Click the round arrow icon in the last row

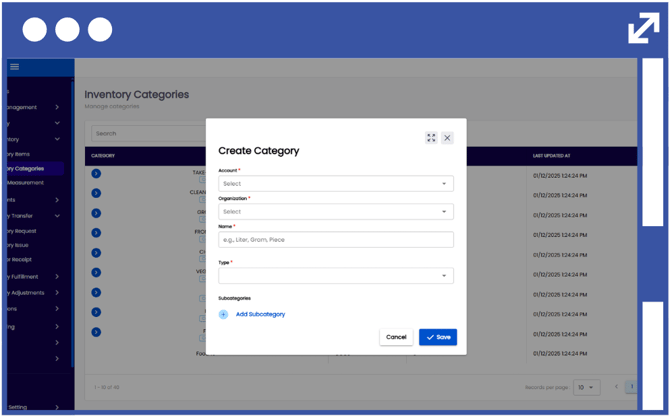coord(96,332)
